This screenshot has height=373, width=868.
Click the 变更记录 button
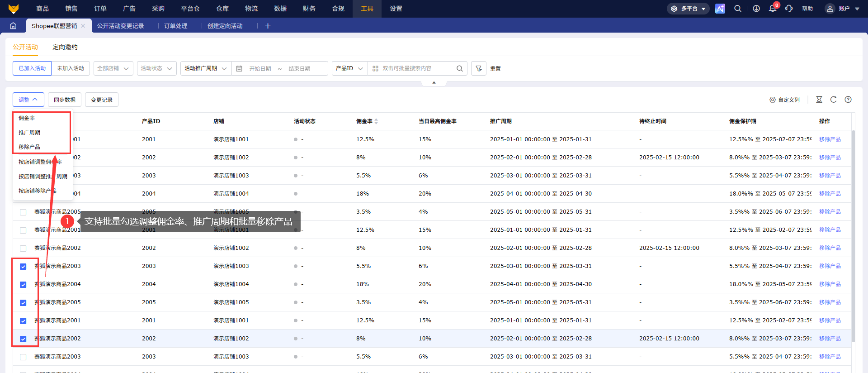[x=102, y=100]
